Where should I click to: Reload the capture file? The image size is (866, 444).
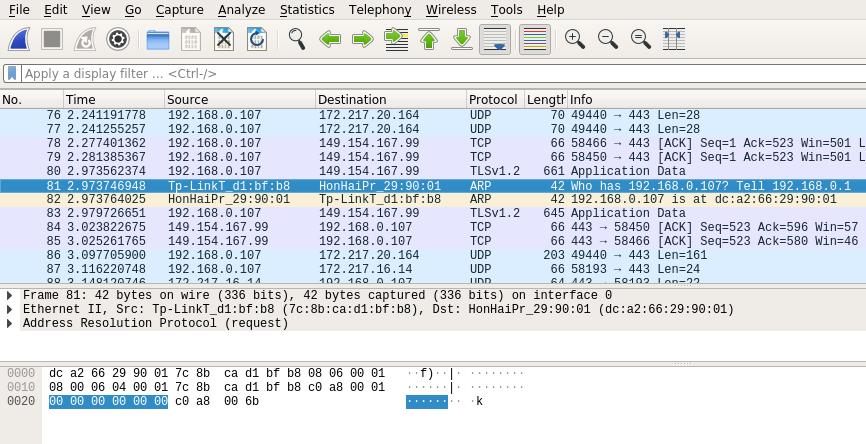coord(256,39)
